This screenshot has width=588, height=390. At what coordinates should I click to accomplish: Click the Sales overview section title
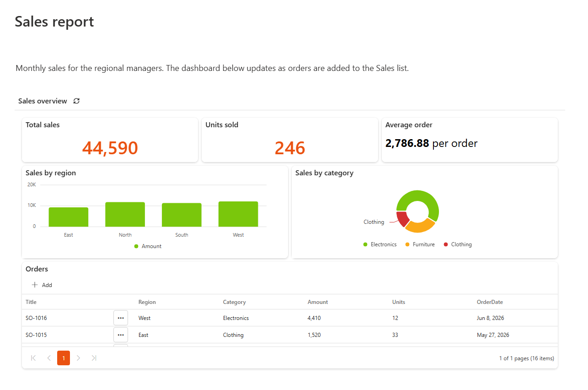click(43, 101)
